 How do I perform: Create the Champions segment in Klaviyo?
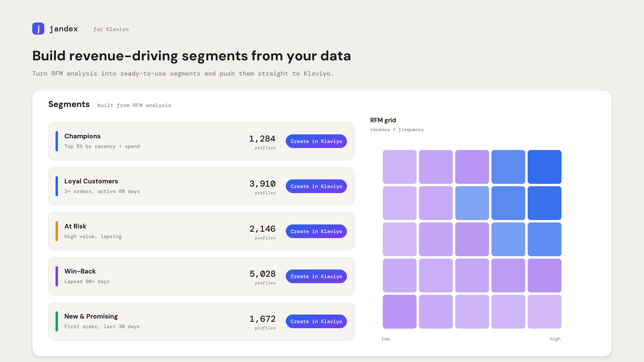click(x=316, y=141)
